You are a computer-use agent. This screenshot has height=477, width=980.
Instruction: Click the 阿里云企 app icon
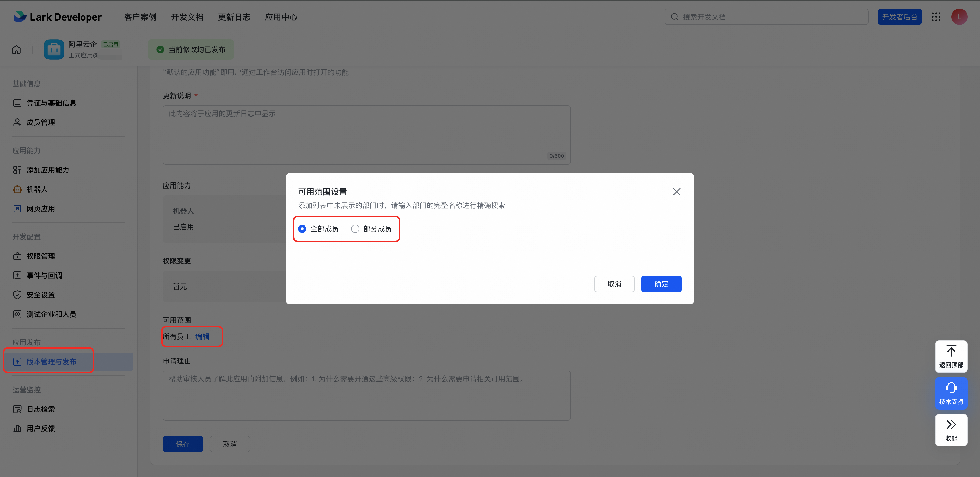[x=54, y=49]
